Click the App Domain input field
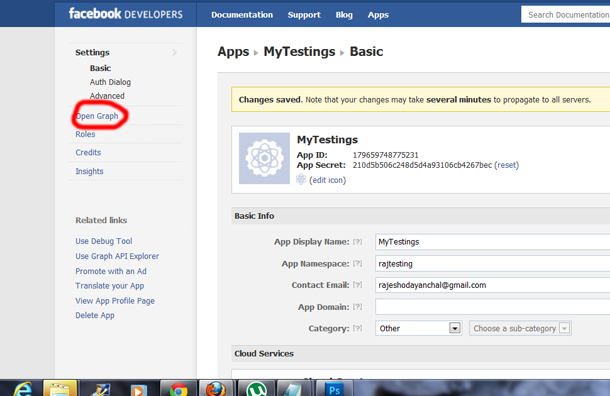Image resolution: width=610 pixels, height=396 pixels. coord(493,307)
